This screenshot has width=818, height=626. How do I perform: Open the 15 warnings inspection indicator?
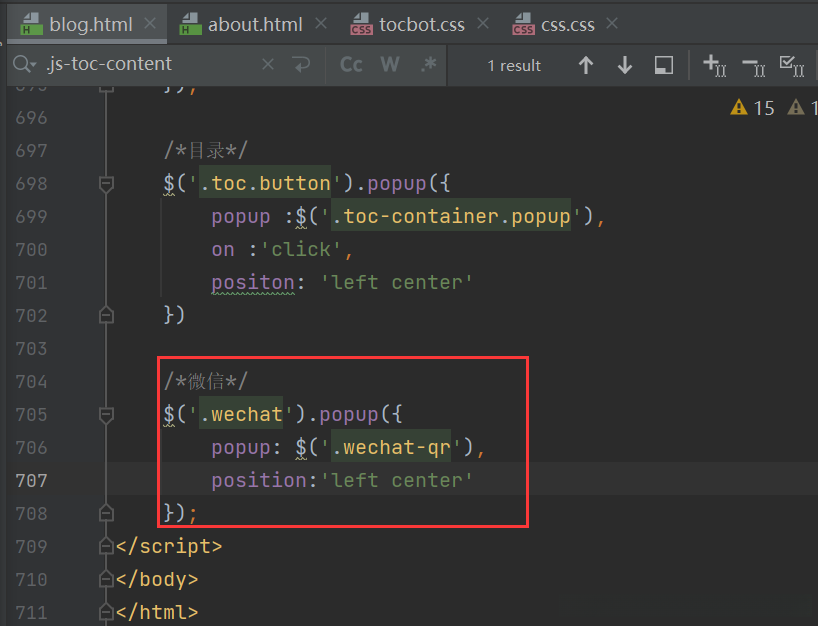coord(752,107)
